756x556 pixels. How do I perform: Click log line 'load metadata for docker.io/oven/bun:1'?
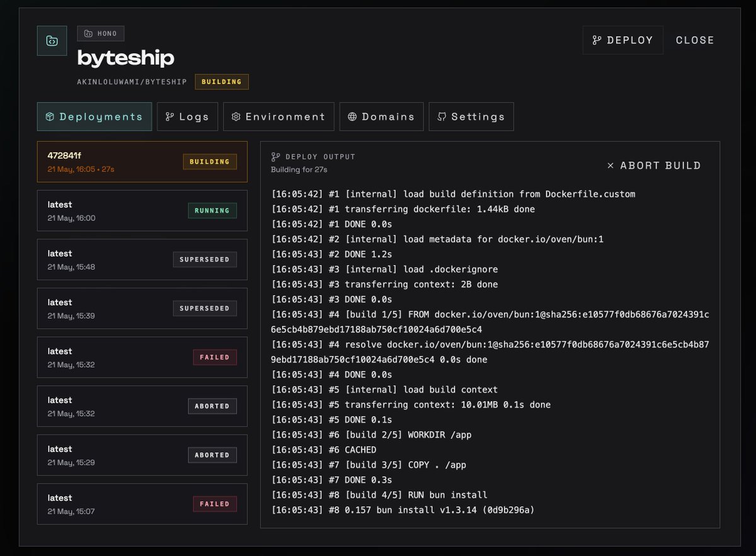437,239
